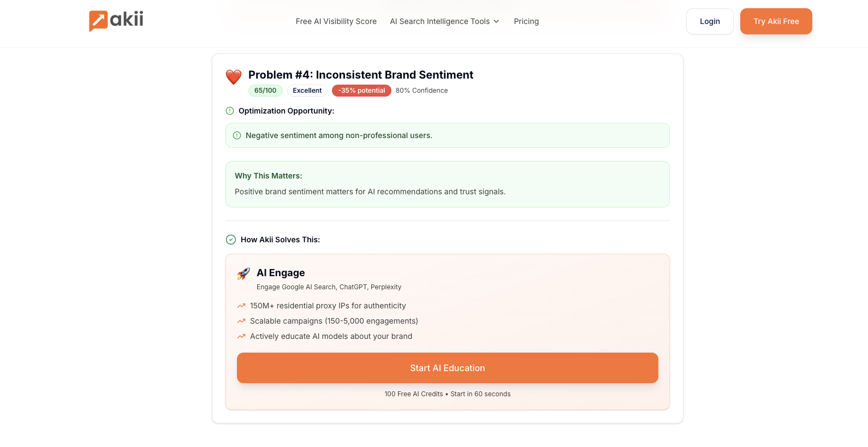Click the checkmark icon beside How Akii Solves This

pyautogui.click(x=230, y=239)
